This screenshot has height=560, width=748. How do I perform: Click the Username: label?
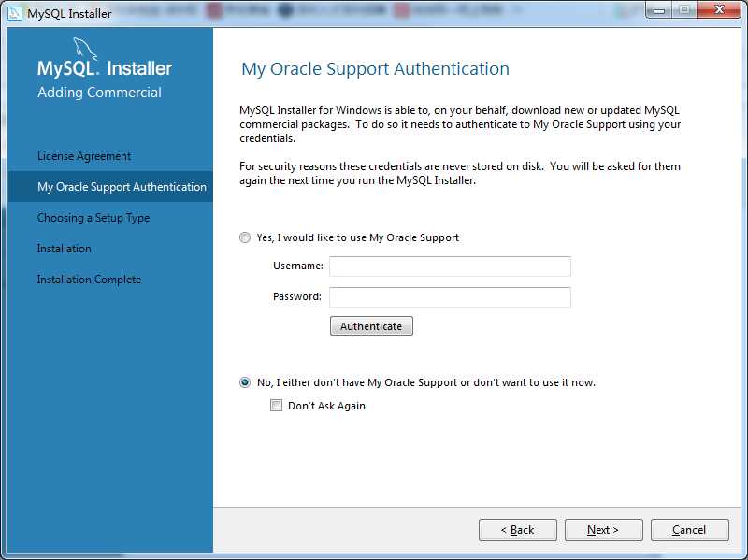(x=297, y=266)
